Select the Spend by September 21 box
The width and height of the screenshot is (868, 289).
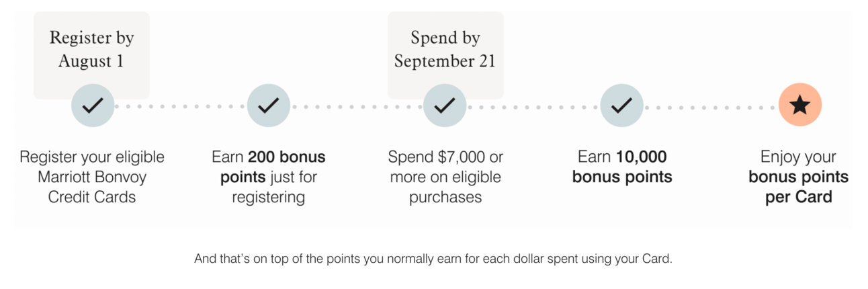pos(445,50)
